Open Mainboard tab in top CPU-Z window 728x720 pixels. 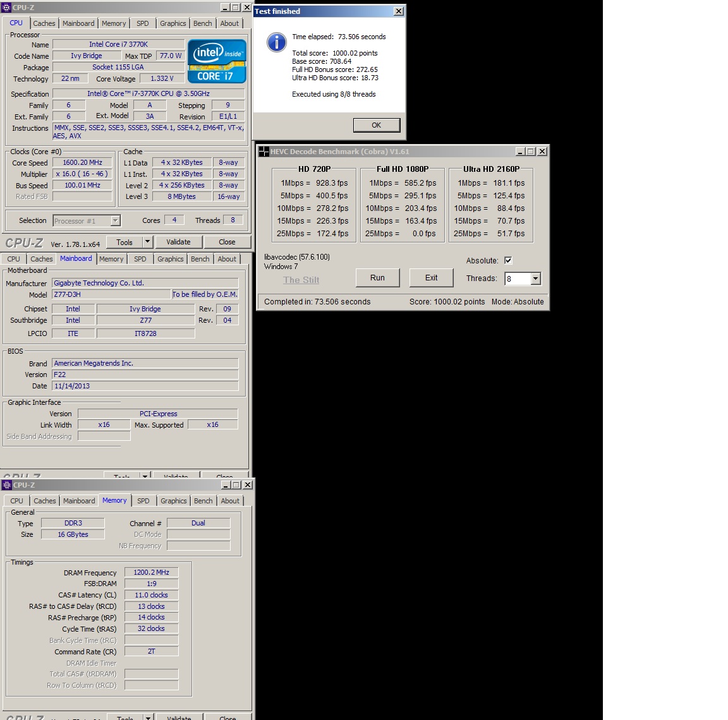(78, 23)
